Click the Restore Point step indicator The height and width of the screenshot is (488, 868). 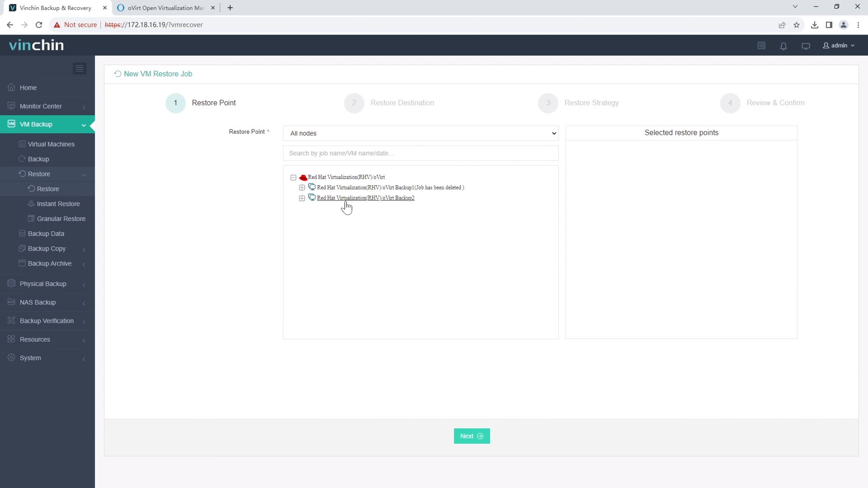176,103
